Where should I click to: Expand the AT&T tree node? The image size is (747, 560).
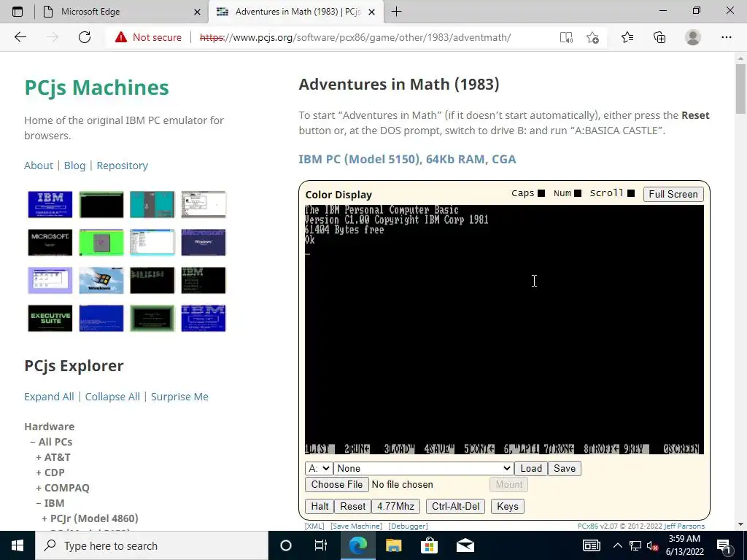coord(53,457)
